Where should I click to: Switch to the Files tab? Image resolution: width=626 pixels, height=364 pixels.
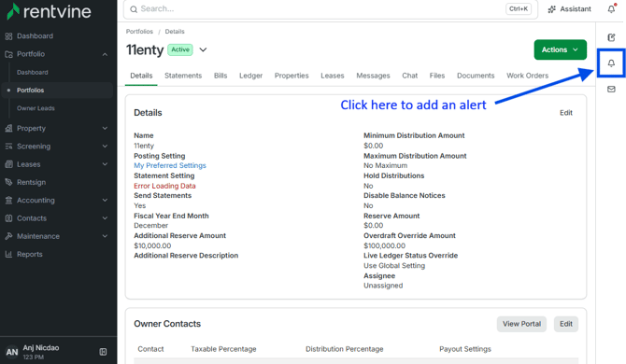[x=437, y=76]
